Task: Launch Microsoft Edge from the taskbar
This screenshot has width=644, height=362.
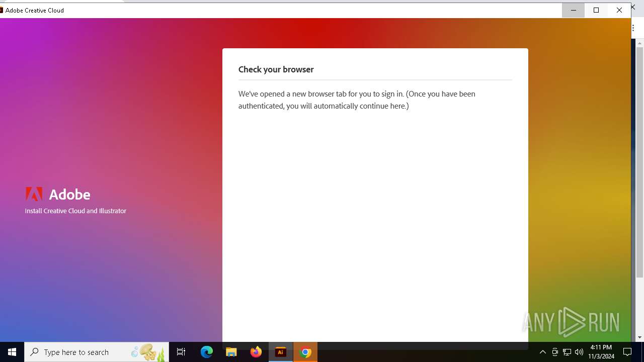Action: (x=207, y=352)
